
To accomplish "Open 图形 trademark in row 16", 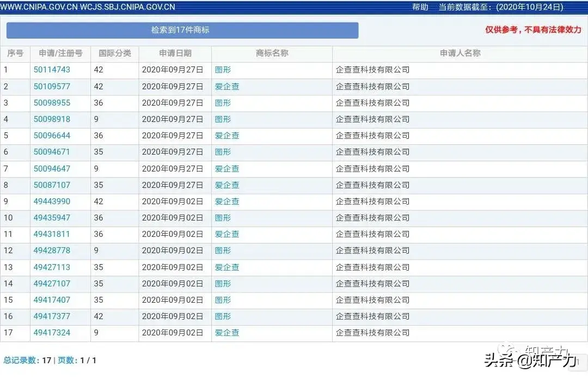I will (223, 316).
